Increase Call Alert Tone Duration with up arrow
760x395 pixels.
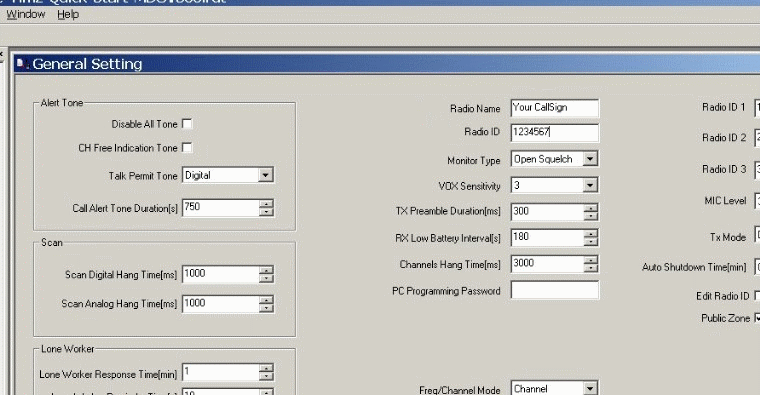point(266,204)
